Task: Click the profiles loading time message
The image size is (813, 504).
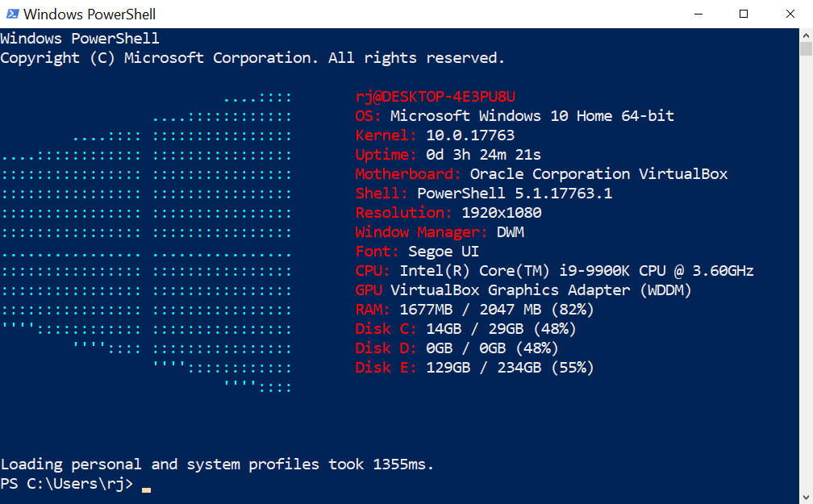Action: [216, 464]
